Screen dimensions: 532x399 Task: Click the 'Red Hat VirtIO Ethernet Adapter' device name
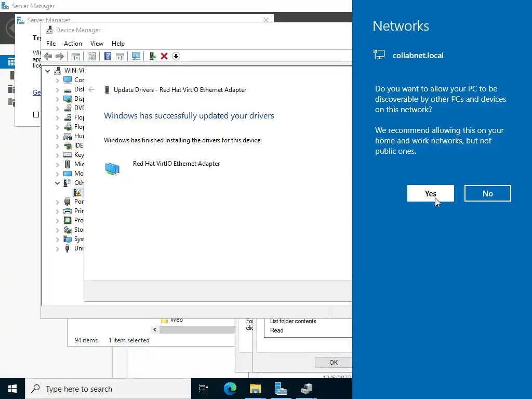[x=177, y=164]
